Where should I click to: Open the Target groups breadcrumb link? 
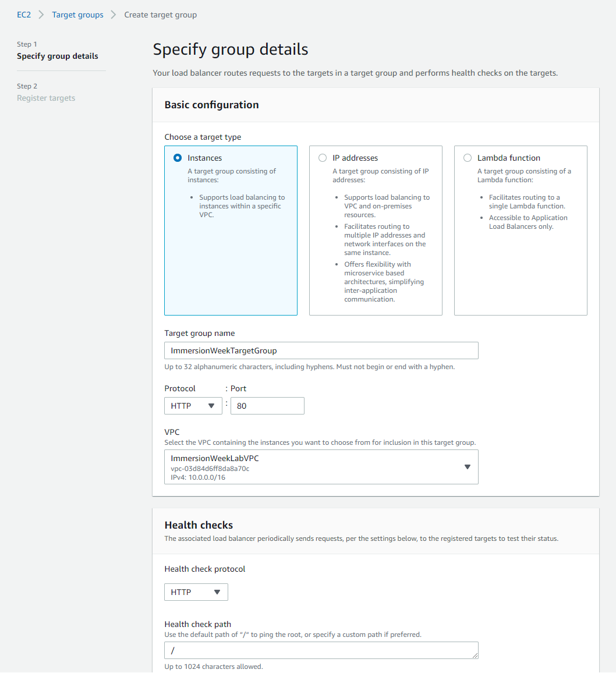pyautogui.click(x=77, y=15)
